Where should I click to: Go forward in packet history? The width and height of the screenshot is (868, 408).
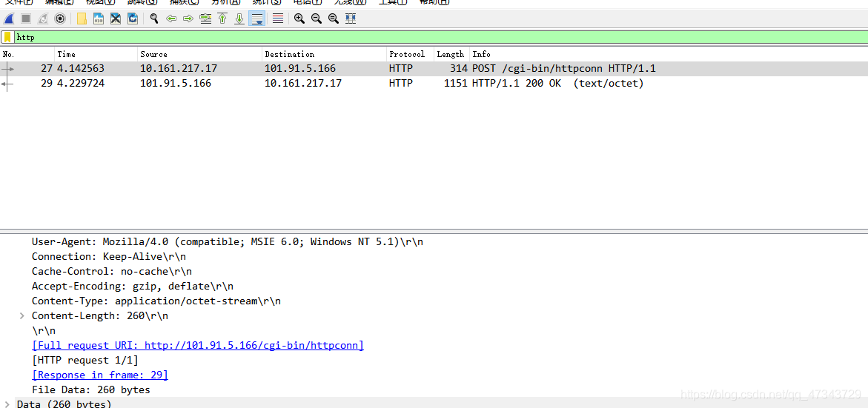(188, 19)
